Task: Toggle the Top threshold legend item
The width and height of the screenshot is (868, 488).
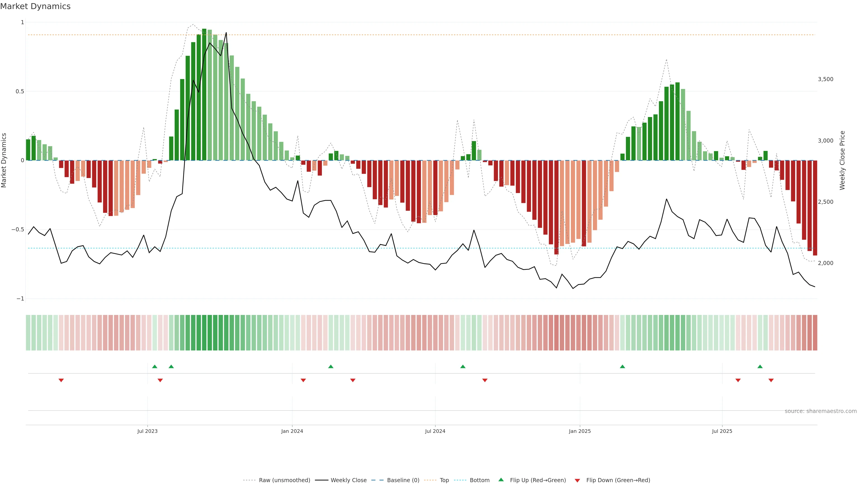Action: [x=444, y=480]
